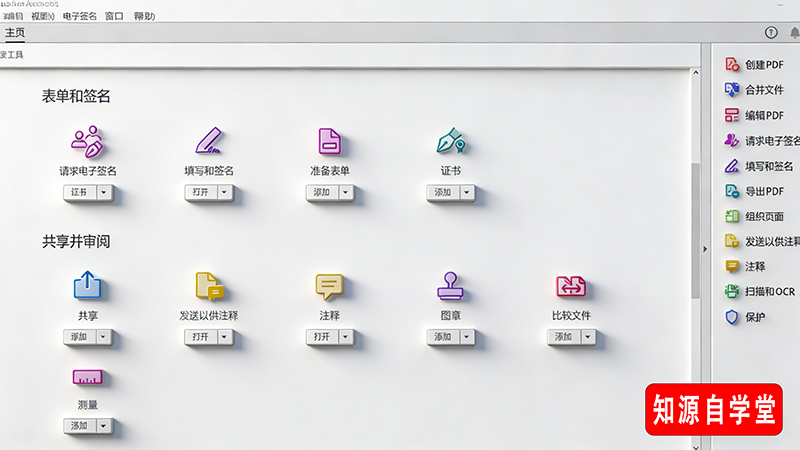This screenshot has width=800, height=450.
Task: Expand the dropdown arrow under 准备表单
Action: tap(346, 192)
